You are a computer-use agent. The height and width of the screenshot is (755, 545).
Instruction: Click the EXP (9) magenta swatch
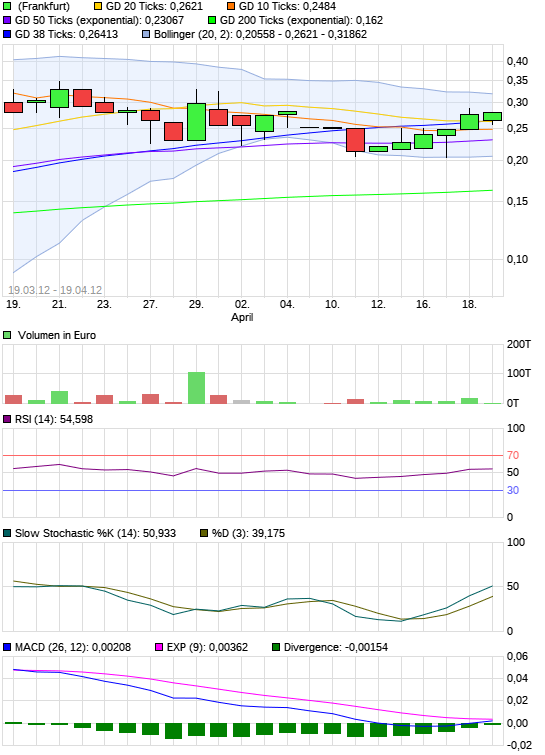pyautogui.click(x=159, y=648)
